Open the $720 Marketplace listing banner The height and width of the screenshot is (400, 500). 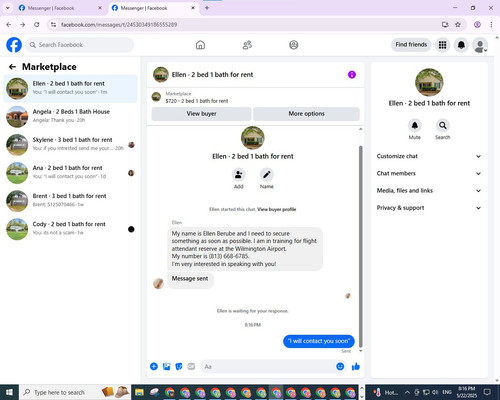pos(255,97)
